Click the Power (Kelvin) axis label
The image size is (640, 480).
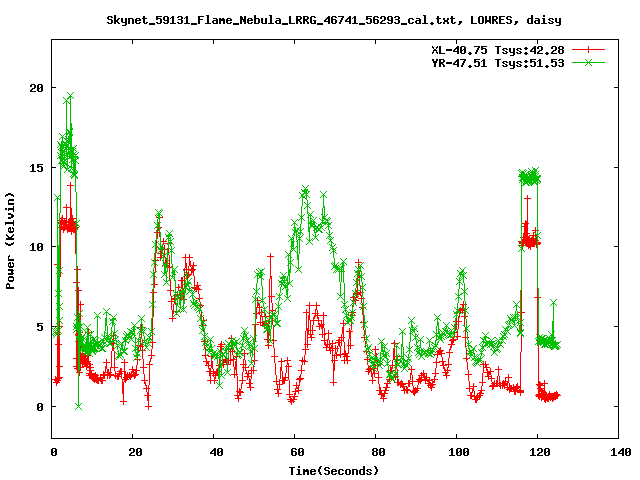[x=10, y=241]
